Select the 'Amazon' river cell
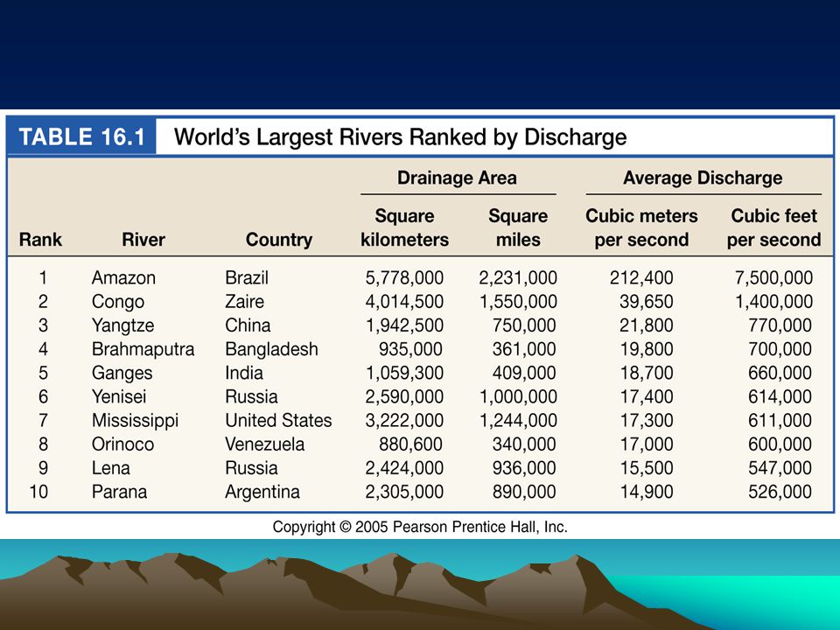840x630 pixels. coord(123,278)
